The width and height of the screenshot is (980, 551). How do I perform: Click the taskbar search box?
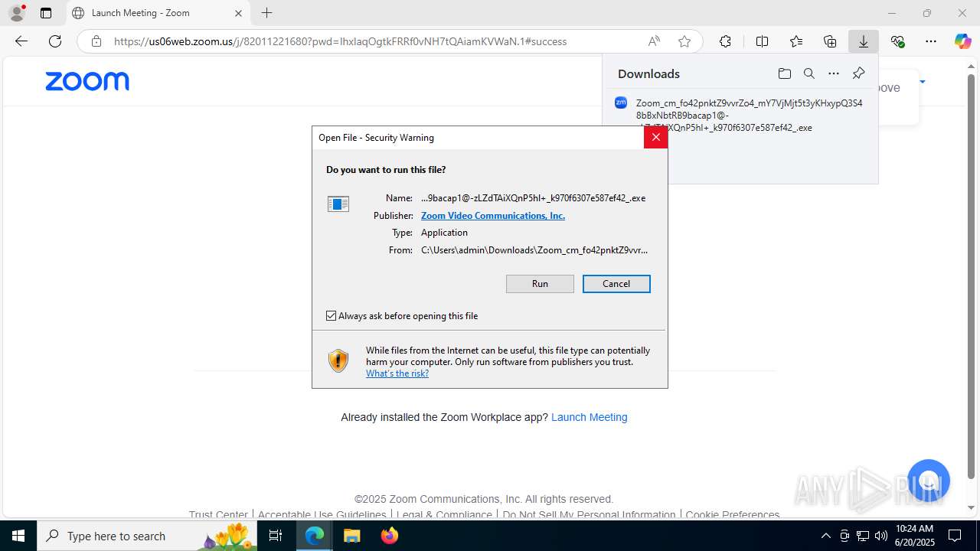148,536
